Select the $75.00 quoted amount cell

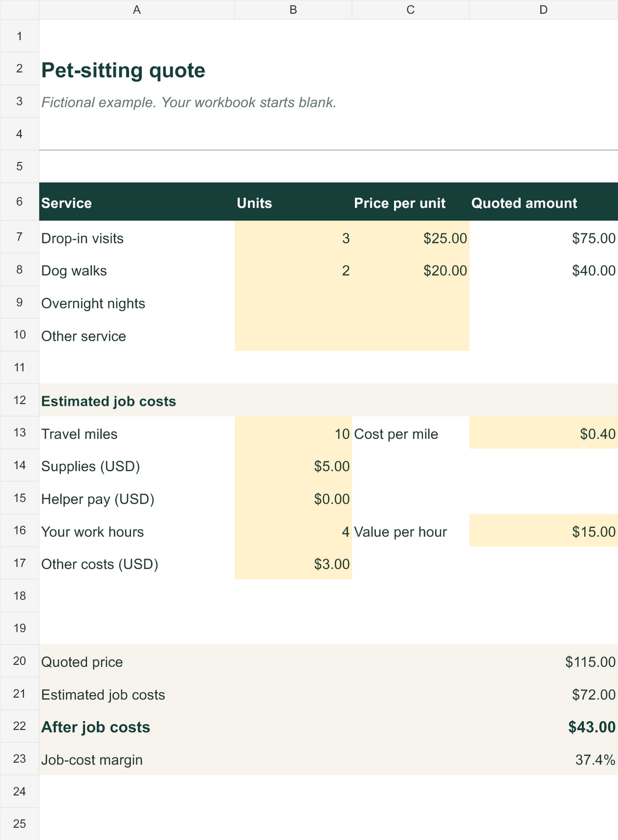[x=544, y=237]
